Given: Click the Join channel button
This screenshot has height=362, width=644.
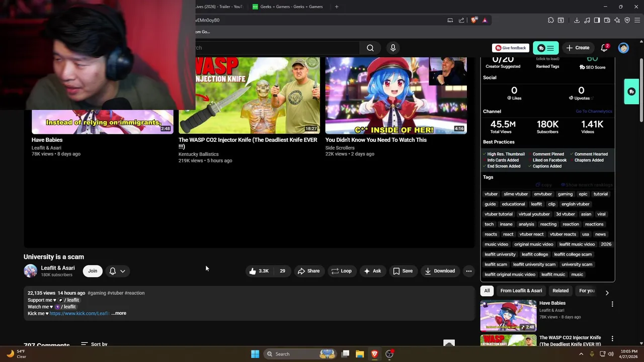Looking at the screenshot, I should point(93,271).
